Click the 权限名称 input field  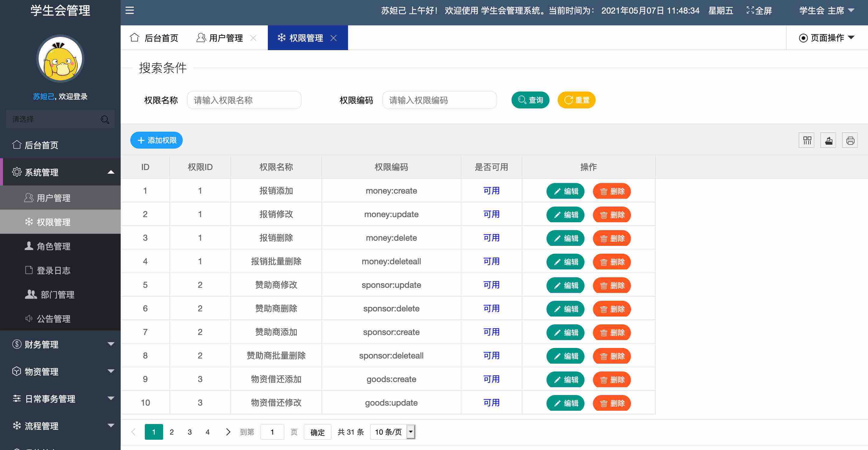point(244,100)
